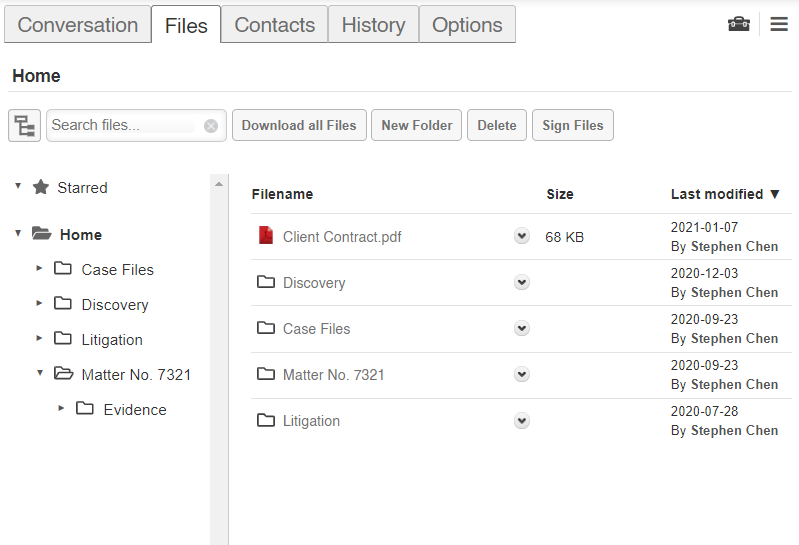Open the hamburger menu icon
The image size is (799, 545).
[x=779, y=24]
